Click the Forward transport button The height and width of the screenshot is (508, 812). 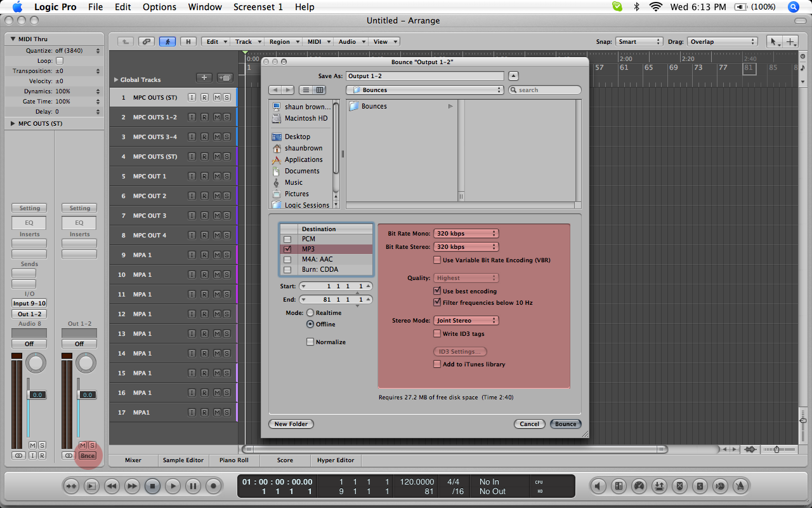click(x=132, y=486)
